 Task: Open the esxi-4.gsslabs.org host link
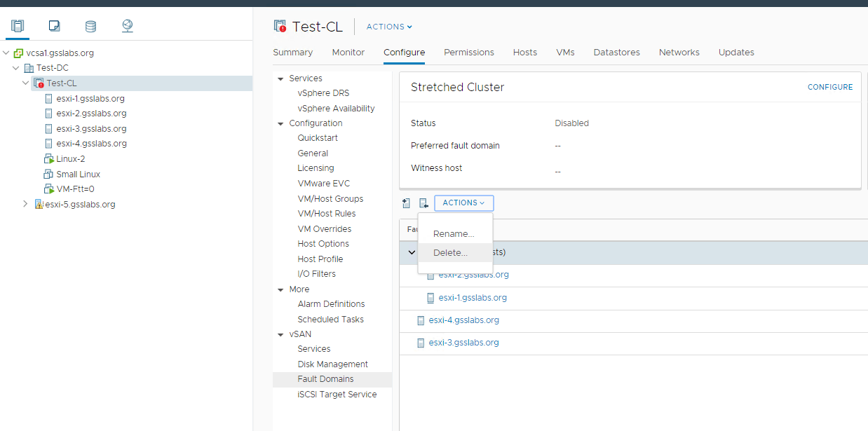pyautogui.click(x=463, y=320)
